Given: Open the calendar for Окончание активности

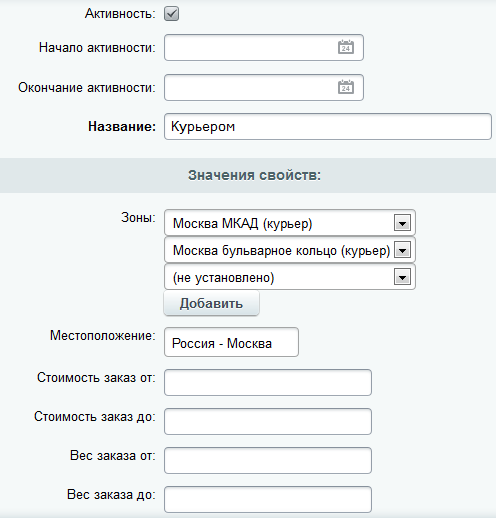Looking at the screenshot, I should tap(346, 87).
